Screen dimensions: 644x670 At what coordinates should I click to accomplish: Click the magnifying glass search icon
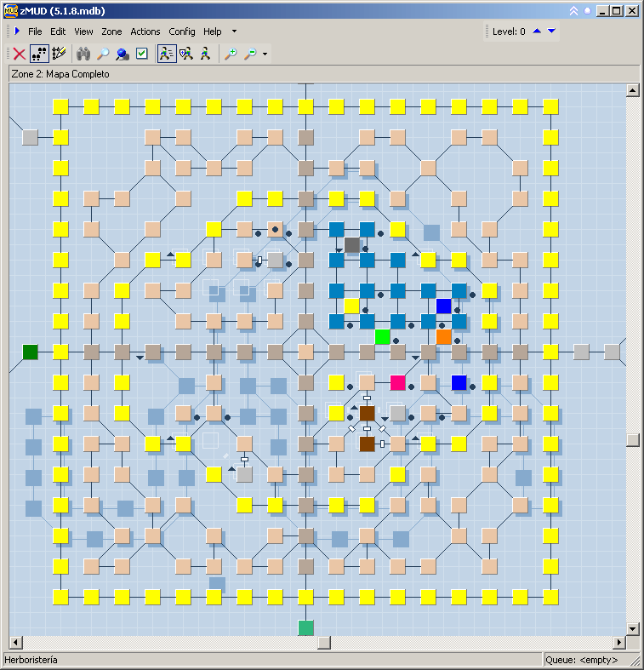(103, 54)
